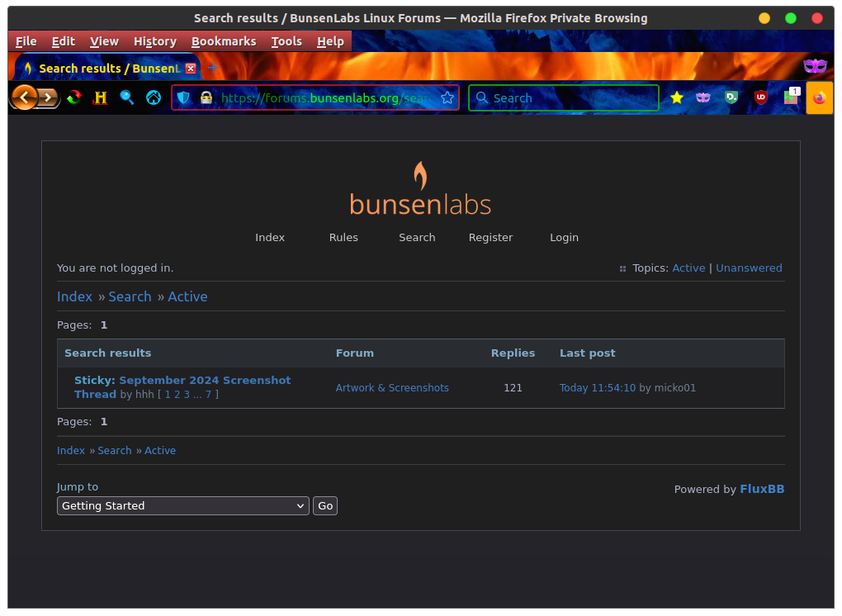Go to the Register page
The image size is (842, 616).
(491, 237)
